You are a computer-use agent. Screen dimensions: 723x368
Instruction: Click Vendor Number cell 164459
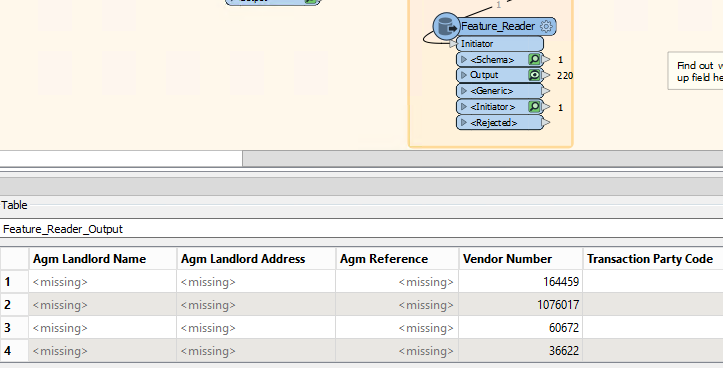click(521, 282)
